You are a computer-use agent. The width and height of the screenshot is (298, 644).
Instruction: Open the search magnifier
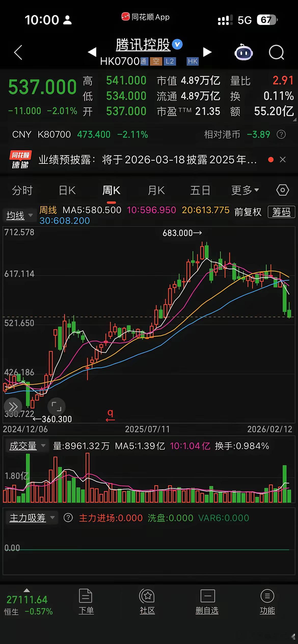[x=276, y=52]
